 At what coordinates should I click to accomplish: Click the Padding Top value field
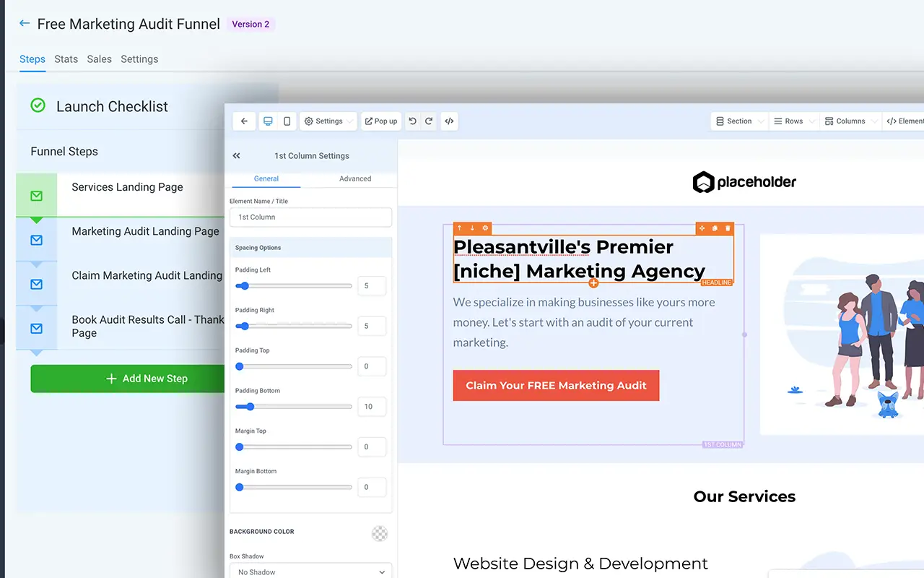pyautogui.click(x=372, y=366)
